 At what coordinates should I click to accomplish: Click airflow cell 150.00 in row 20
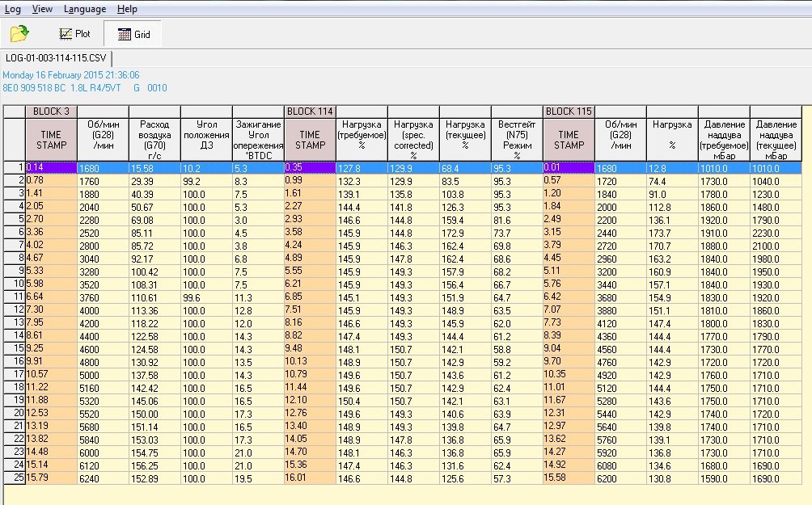(x=154, y=414)
